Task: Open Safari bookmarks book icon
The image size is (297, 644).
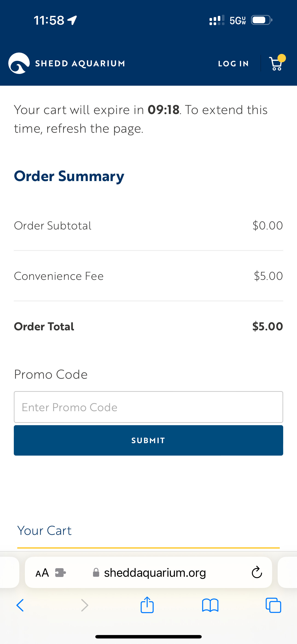Action: (210, 605)
